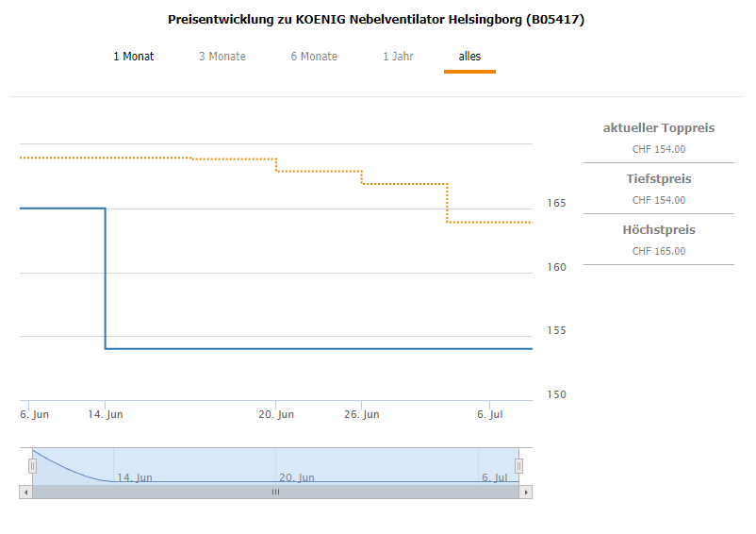
Task: Select the 1 Monat time range
Action: pyautogui.click(x=134, y=57)
